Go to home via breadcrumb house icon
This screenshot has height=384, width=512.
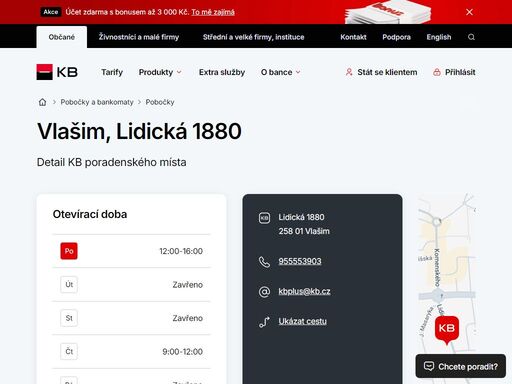click(42, 102)
